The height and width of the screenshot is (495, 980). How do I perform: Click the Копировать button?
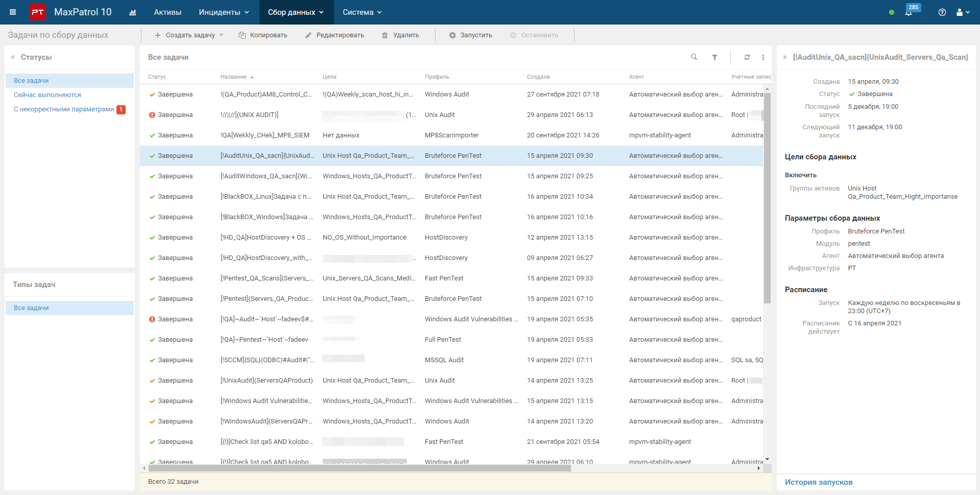(x=262, y=35)
